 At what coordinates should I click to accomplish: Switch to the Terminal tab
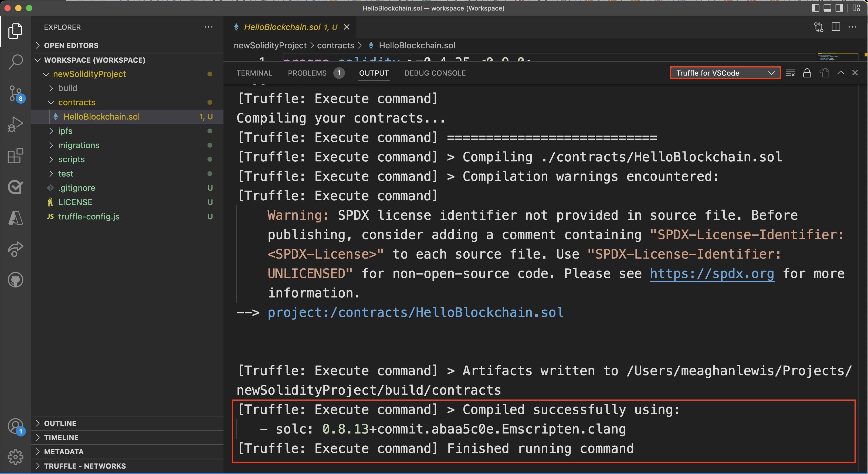254,73
